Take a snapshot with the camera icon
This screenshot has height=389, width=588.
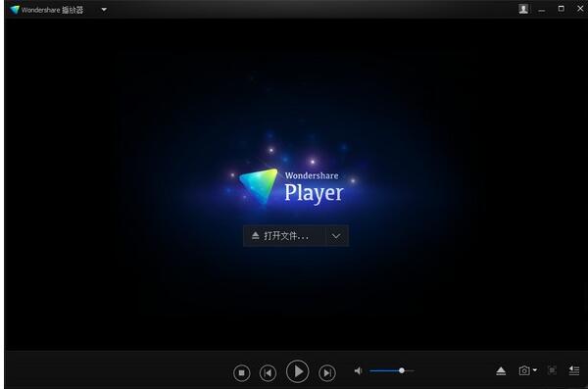click(x=524, y=370)
